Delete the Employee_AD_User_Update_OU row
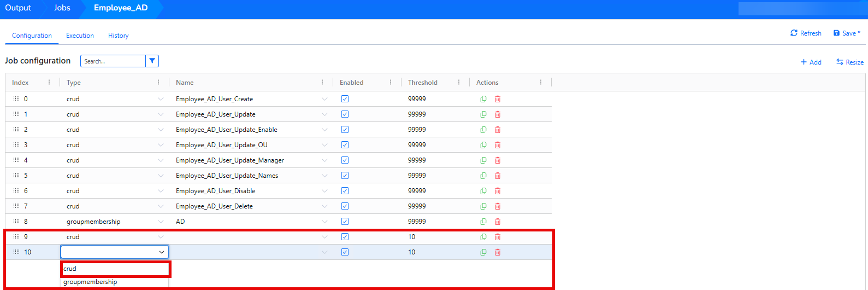The image size is (868, 290). coord(498,145)
